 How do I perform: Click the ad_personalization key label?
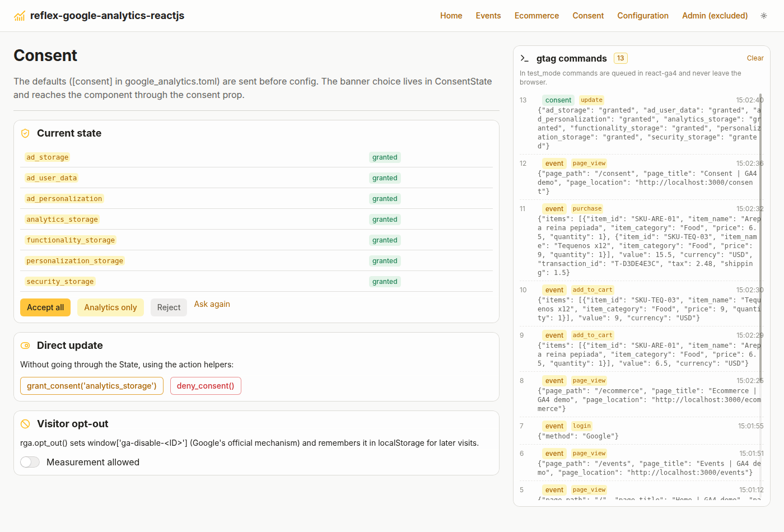(x=64, y=199)
